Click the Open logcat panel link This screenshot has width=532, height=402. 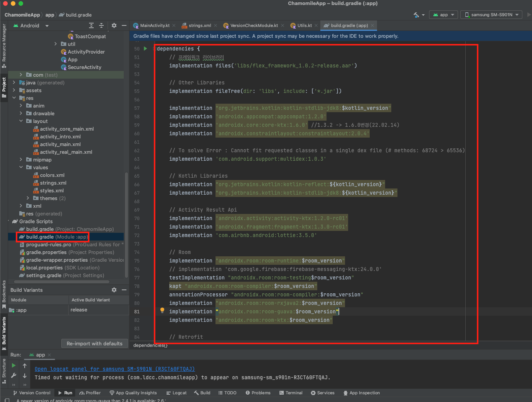coord(114,369)
